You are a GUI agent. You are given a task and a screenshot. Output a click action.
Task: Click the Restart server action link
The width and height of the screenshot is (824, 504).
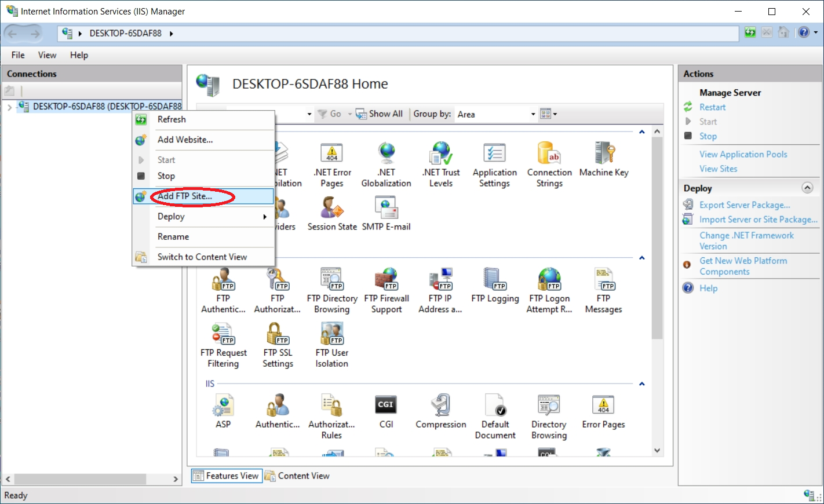click(712, 107)
